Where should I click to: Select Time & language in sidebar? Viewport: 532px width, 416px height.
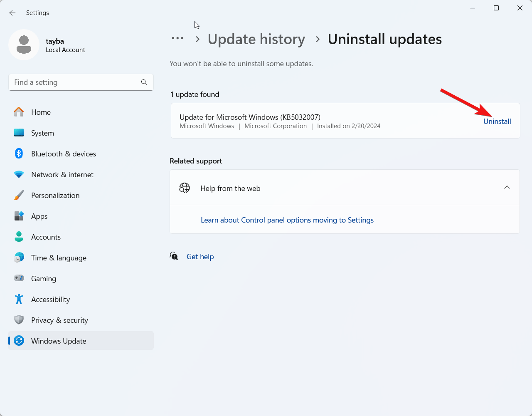[59, 258]
